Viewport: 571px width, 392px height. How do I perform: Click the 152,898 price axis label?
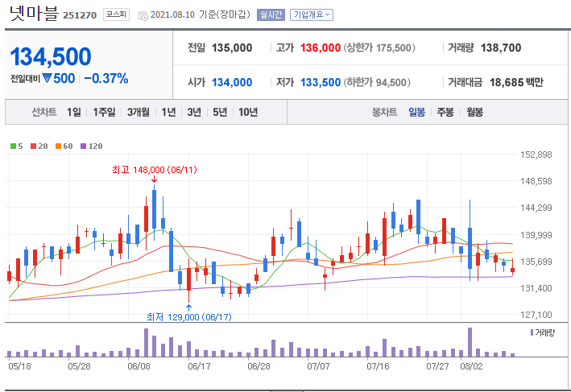click(x=536, y=155)
